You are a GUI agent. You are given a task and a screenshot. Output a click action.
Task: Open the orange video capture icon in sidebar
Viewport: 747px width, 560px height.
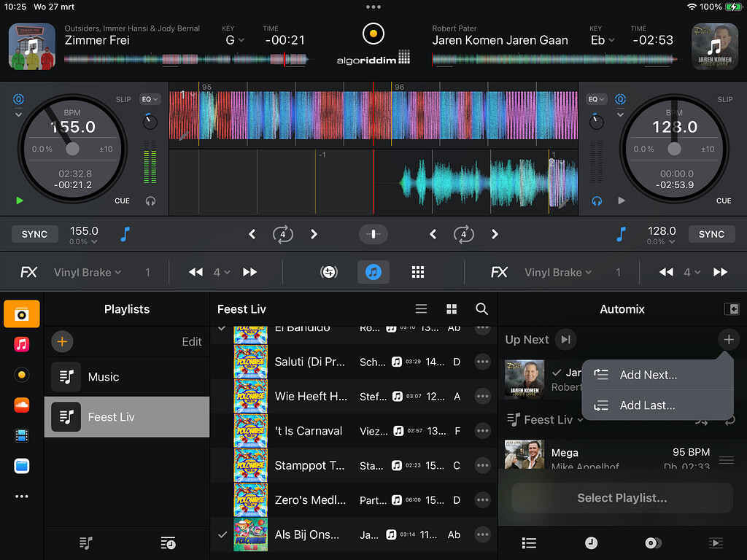21,313
